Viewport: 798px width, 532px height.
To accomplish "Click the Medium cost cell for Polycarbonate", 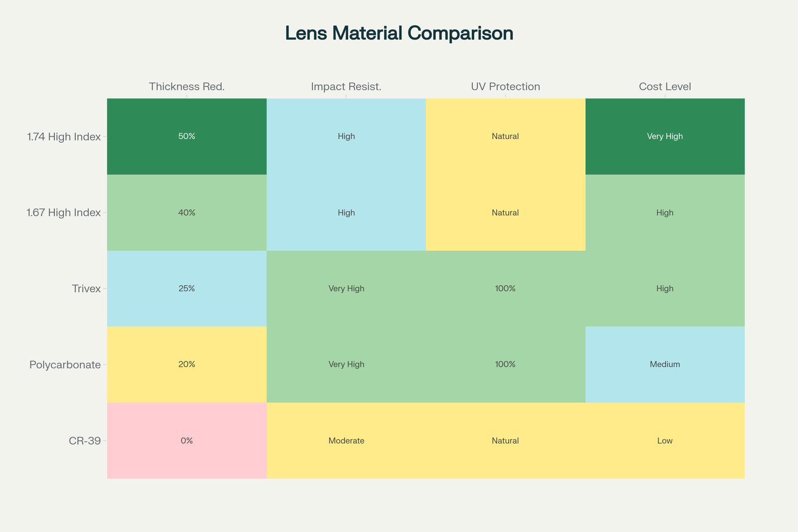I will [665, 364].
